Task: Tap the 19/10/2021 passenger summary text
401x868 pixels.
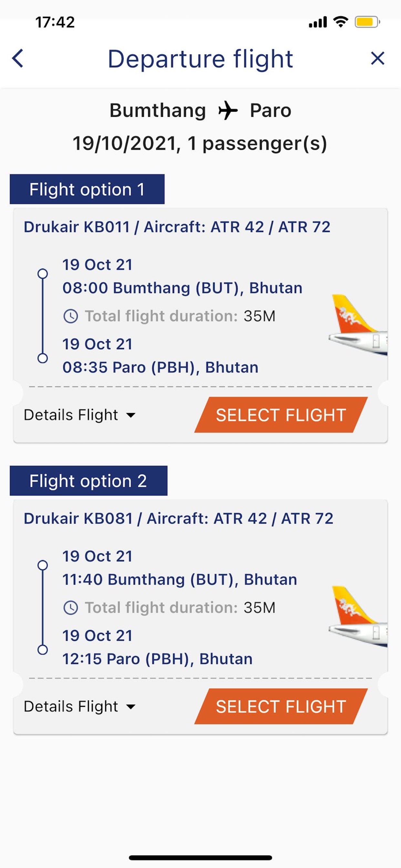Action: pyautogui.click(x=200, y=143)
